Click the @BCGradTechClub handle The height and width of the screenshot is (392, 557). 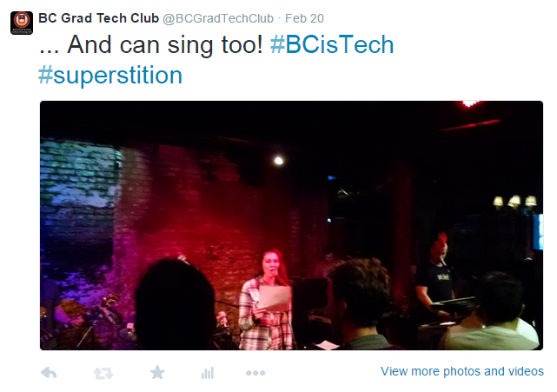[x=218, y=17]
